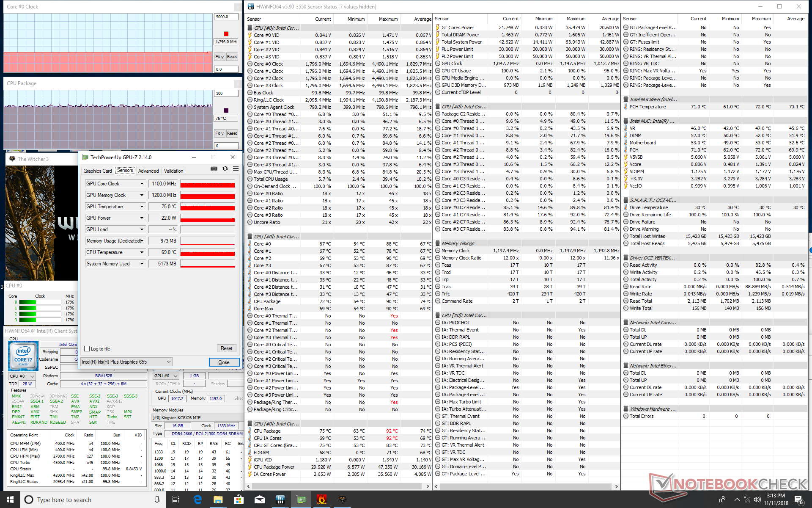812x508 pixels.
Task: Open the CPU #0 selector dropdown
Action: pyautogui.click(x=22, y=376)
